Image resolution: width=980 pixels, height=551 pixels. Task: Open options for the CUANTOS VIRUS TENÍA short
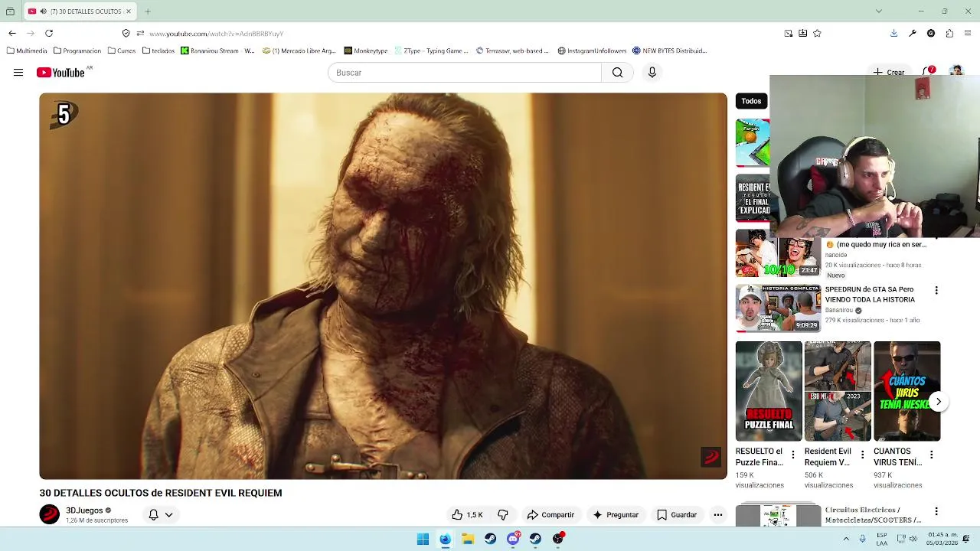[931, 455]
